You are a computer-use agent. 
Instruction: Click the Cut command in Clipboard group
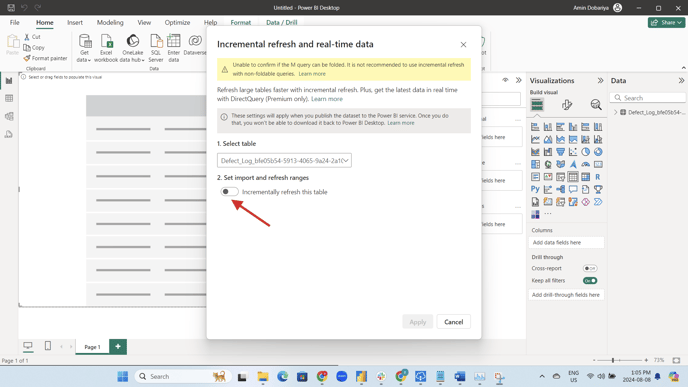click(x=32, y=37)
